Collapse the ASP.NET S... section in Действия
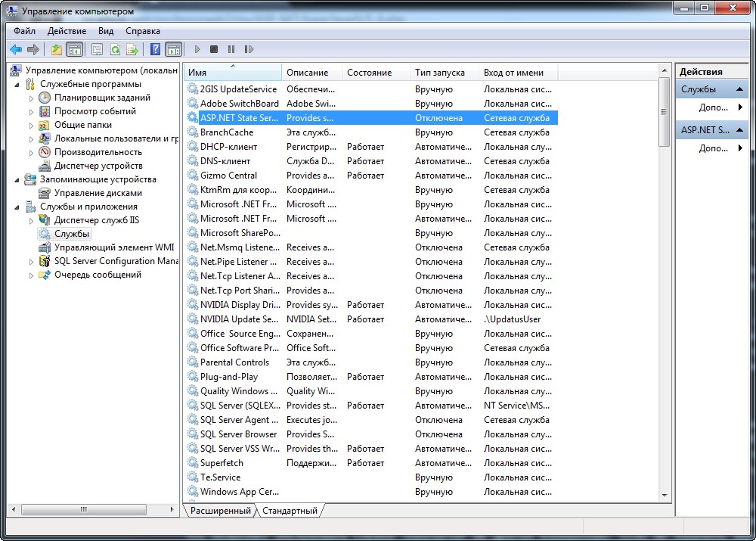This screenshot has height=541, width=756. coord(739,130)
